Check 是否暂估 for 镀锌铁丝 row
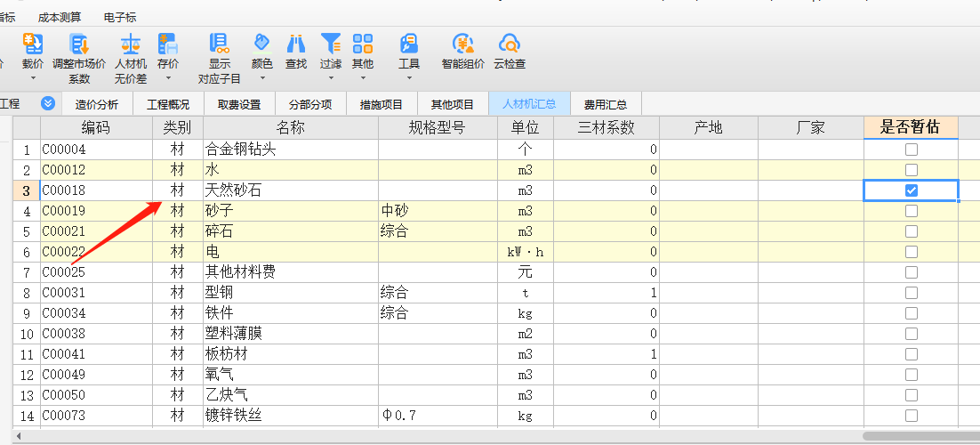 912,416
